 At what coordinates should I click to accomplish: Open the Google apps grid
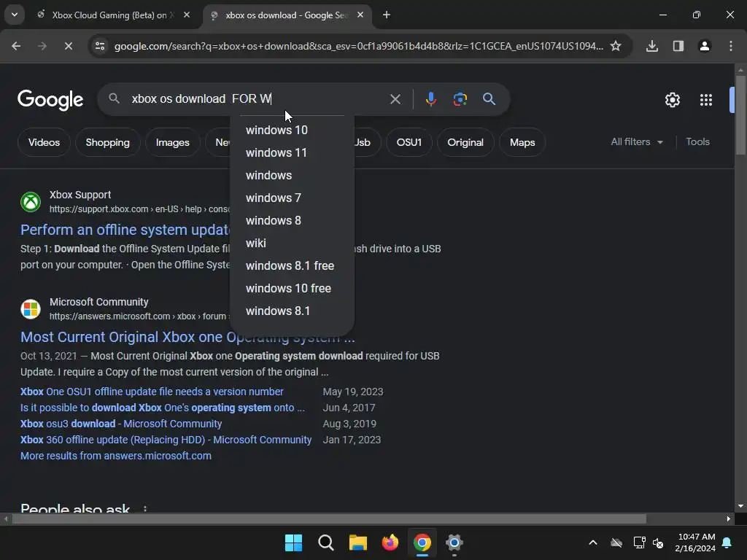pos(705,100)
